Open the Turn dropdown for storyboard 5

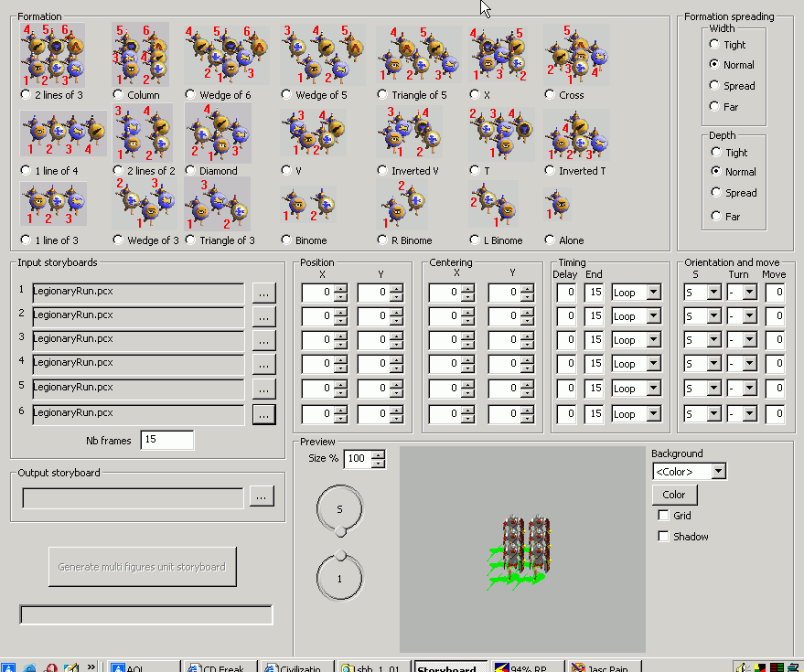tap(750, 389)
